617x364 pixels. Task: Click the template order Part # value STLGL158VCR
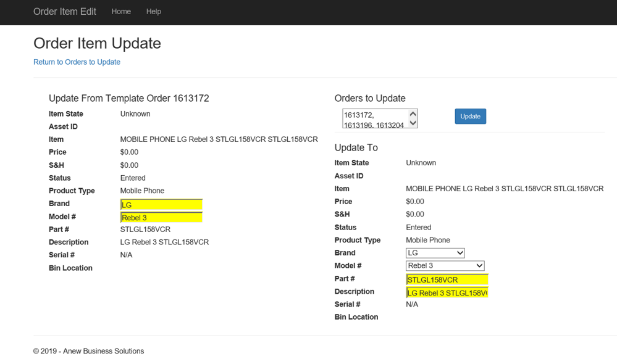[x=145, y=230]
